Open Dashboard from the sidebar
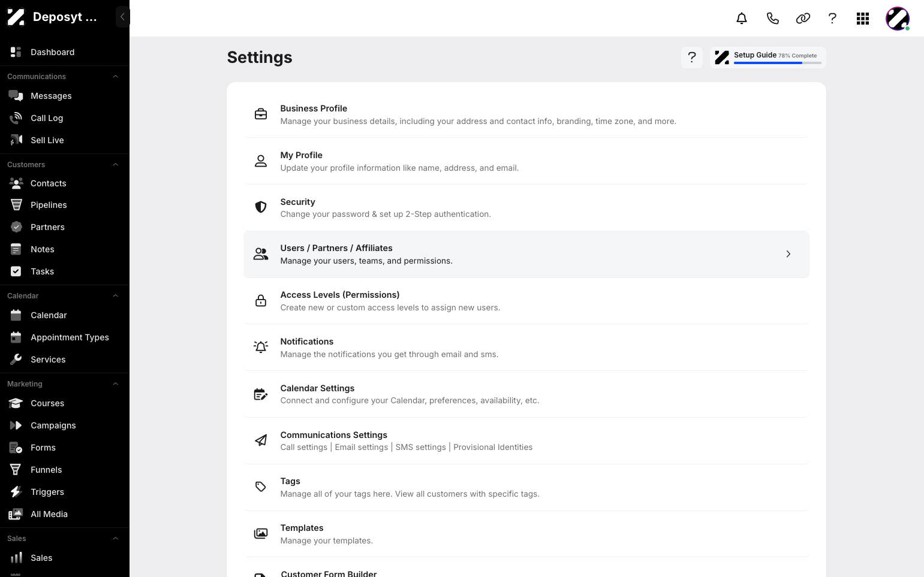924x577 pixels. click(65, 52)
